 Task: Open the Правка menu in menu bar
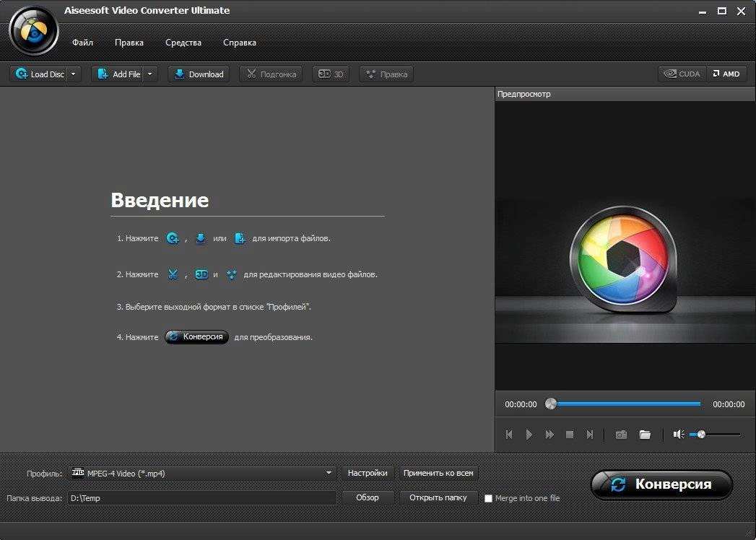click(x=129, y=43)
